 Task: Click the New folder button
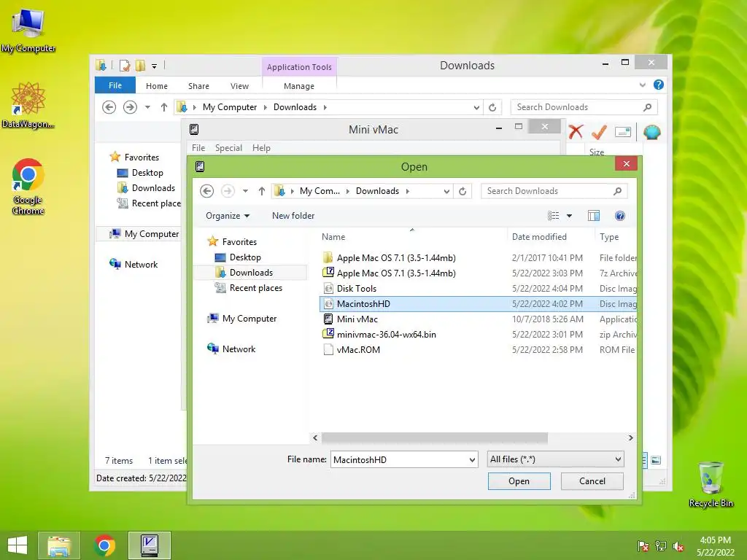(293, 216)
